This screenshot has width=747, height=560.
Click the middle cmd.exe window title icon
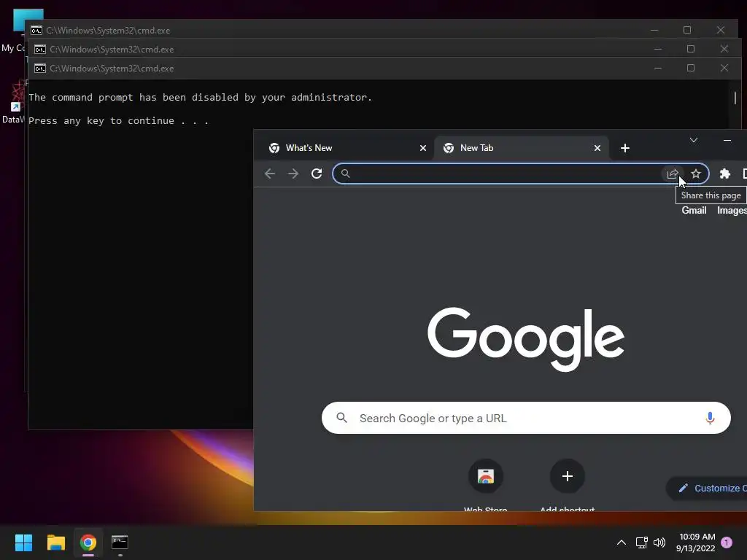[x=40, y=50]
